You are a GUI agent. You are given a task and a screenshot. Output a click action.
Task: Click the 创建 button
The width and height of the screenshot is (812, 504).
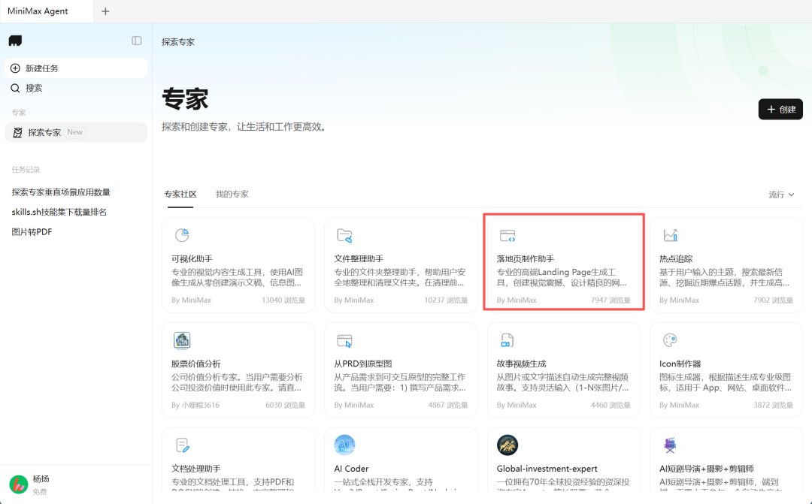tap(780, 109)
